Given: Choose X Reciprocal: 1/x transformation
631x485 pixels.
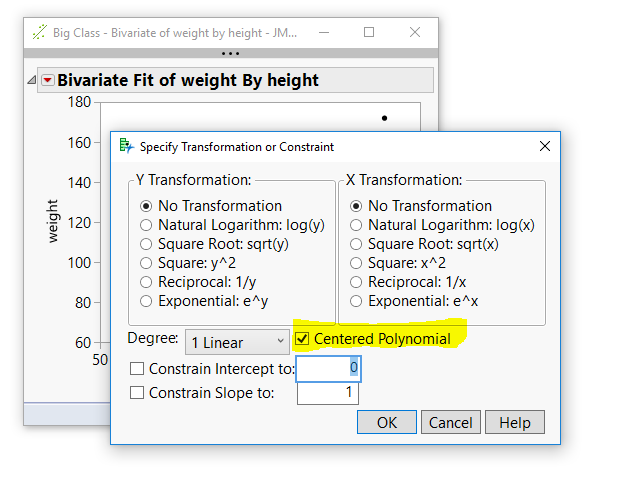Looking at the screenshot, I should (x=357, y=282).
